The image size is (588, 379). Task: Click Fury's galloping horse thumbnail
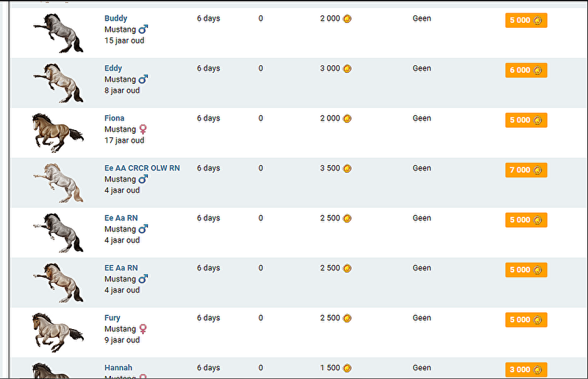click(x=58, y=332)
